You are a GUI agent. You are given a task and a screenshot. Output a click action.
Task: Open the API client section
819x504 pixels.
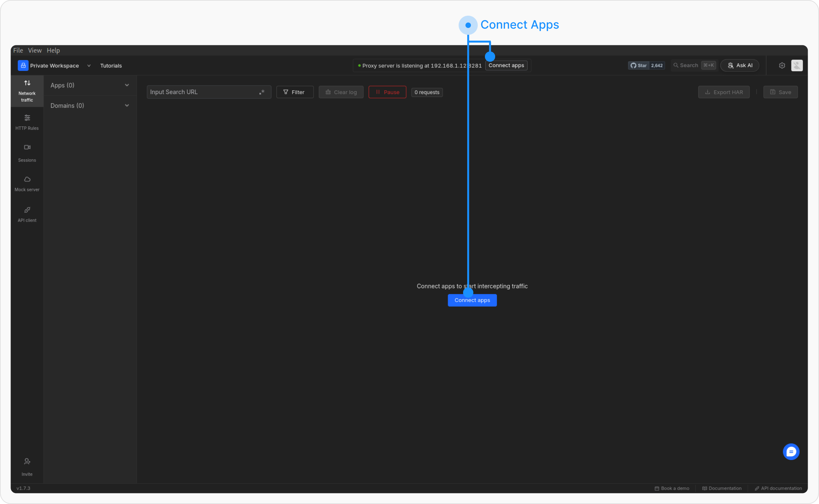27,214
